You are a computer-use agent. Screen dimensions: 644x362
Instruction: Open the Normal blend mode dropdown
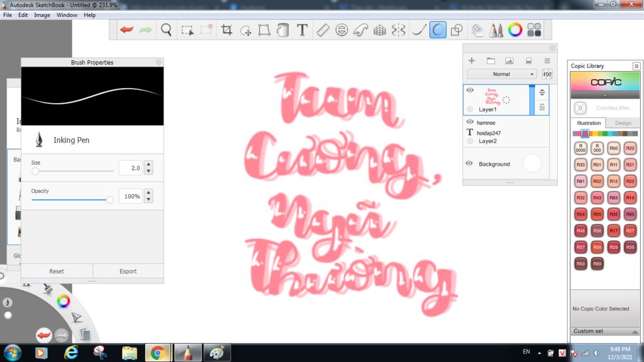coord(501,74)
